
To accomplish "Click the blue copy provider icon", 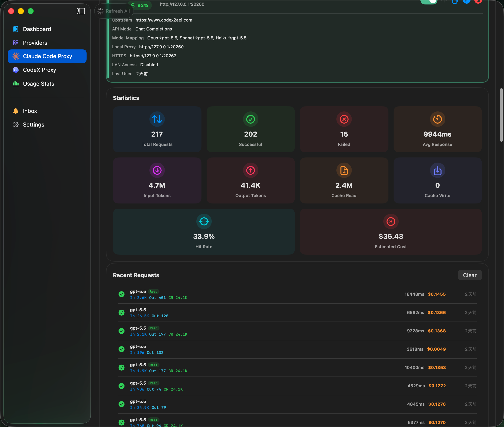I will pos(455,1).
